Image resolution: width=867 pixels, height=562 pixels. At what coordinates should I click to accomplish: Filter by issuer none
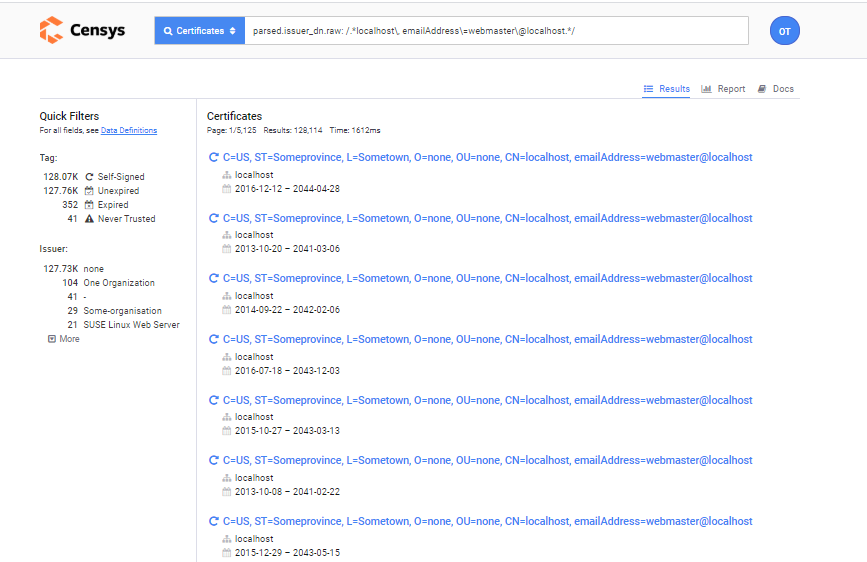[93, 269]
